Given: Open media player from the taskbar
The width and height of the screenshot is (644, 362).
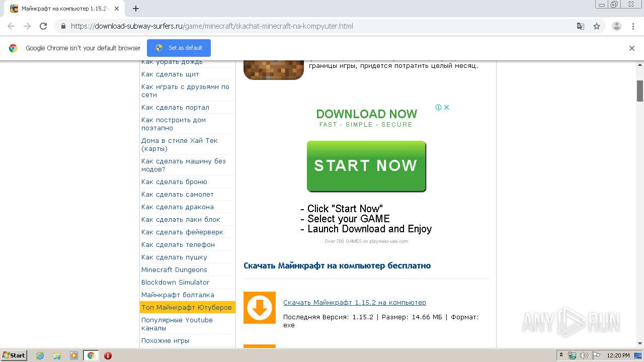Looking at the screenshot, I should [74, 355].
